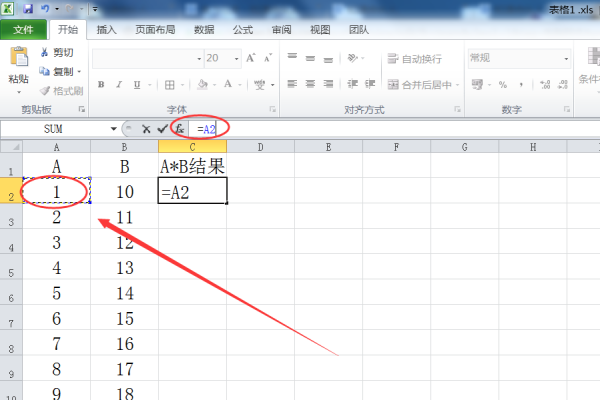Confirm formula entry with checkmark

point(162,129)
